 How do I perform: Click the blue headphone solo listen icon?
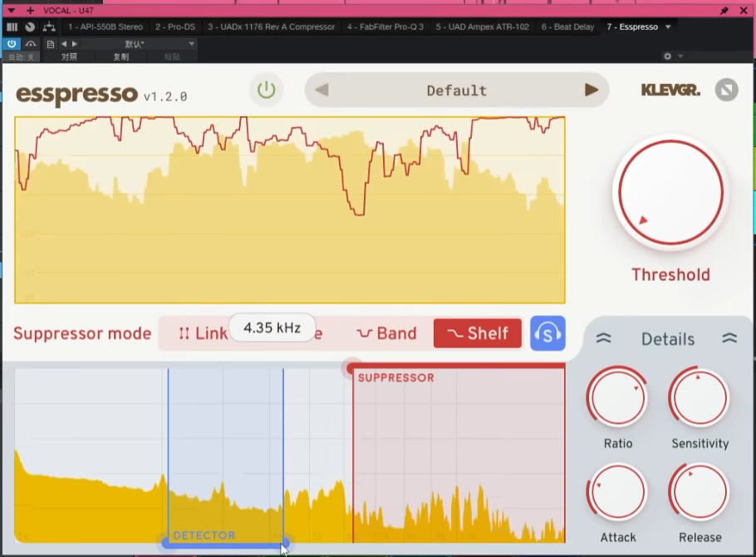(547, 333)
